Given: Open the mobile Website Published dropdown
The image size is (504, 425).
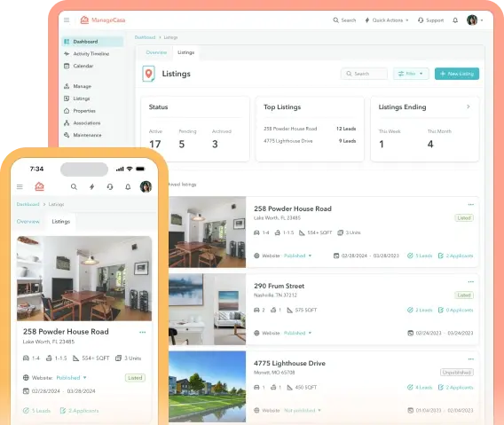Looking at the screenshot, I should pos(71,377).
